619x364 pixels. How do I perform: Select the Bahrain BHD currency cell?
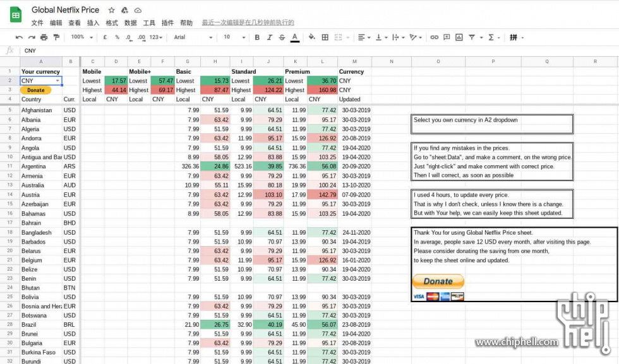tap(71, 223)
